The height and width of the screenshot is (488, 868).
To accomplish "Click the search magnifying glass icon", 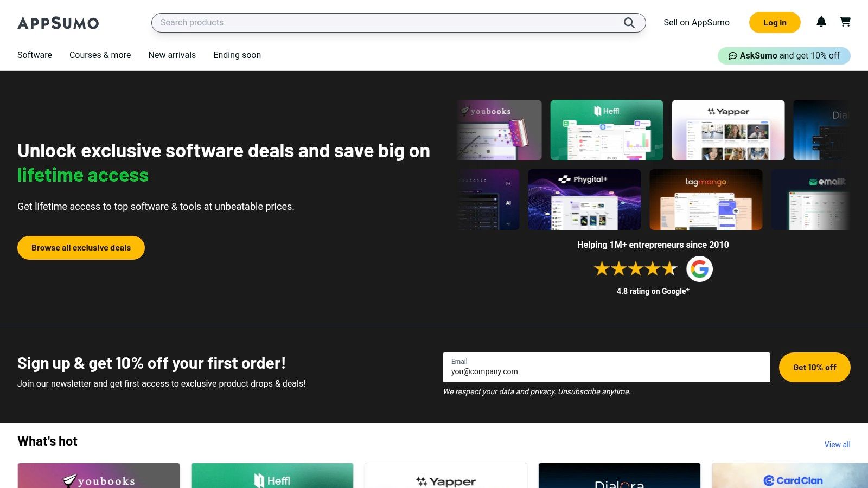I will tap(629, 23).
